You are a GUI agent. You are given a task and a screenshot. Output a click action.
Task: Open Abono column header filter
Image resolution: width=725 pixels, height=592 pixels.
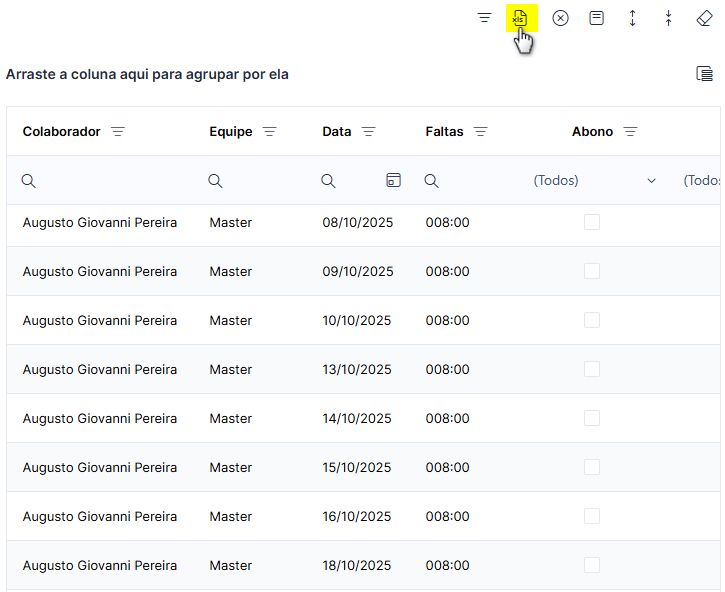pos(630,132)
